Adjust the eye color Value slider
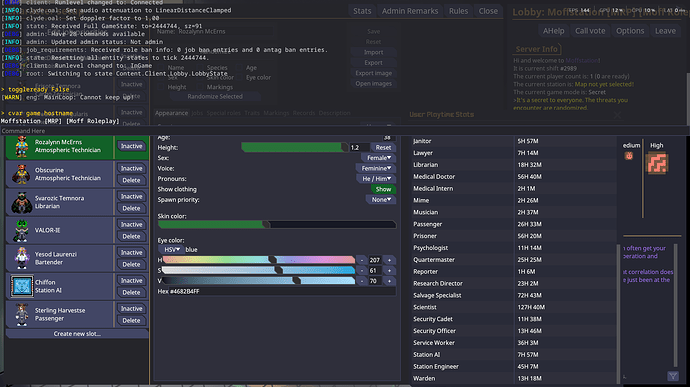 (x=259, y=281)
